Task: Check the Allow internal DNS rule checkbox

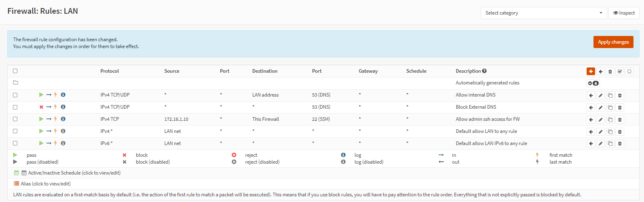Action: pos(15,95)
